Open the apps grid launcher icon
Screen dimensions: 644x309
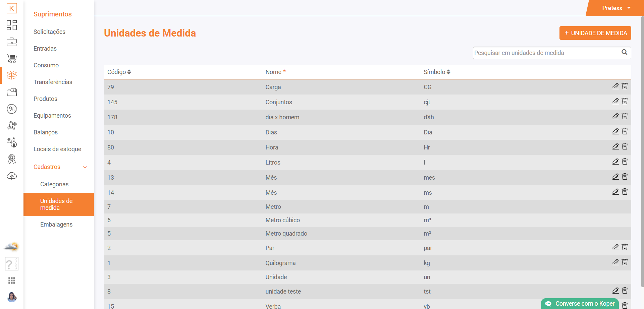[x=12, y=281]
